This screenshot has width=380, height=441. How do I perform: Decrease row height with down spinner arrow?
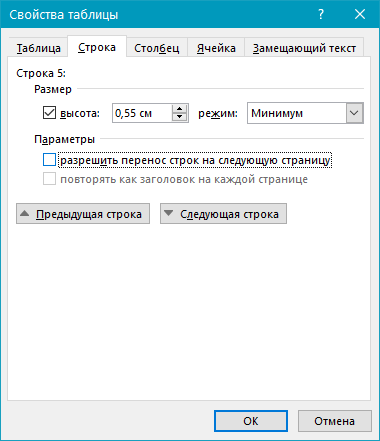[x=180, y=117]
